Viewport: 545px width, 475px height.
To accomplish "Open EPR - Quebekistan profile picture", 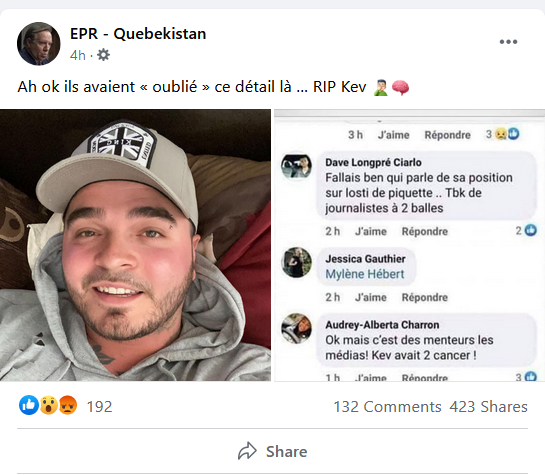I will coord(39,44).
